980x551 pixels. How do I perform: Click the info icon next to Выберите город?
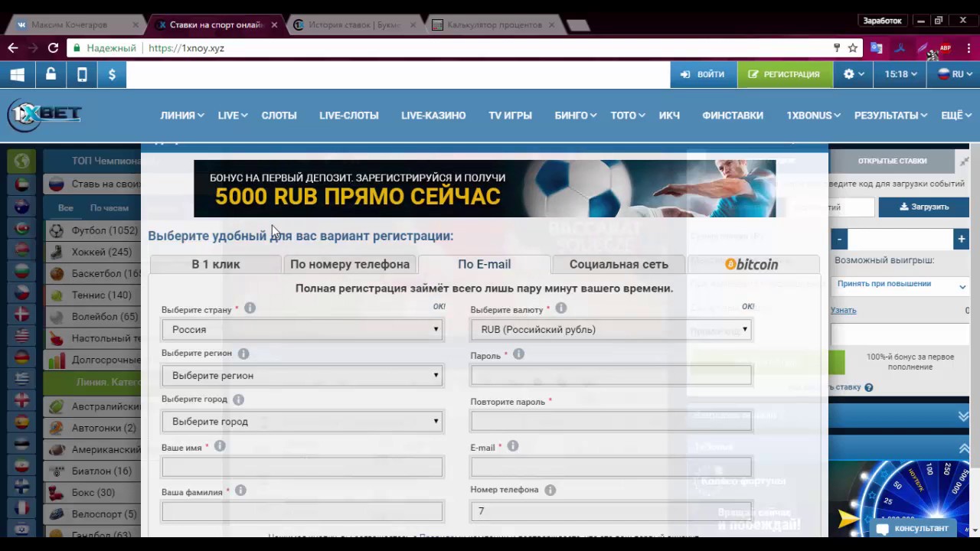(238, 399)
